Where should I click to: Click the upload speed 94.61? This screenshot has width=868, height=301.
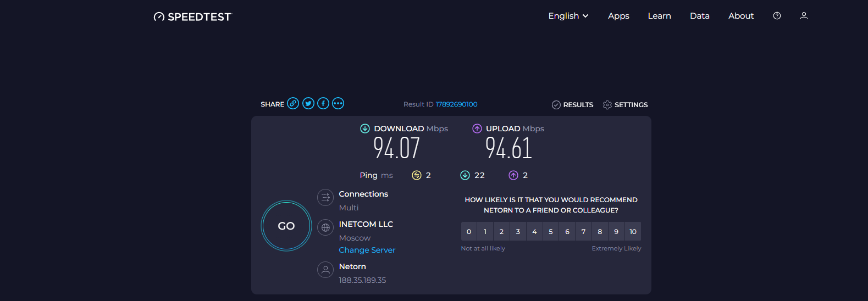pyautogui.click(x=508, y=148)
